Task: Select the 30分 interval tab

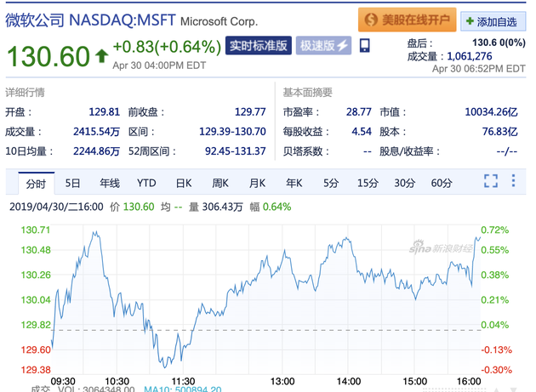Action: click(x=405, y=184)
